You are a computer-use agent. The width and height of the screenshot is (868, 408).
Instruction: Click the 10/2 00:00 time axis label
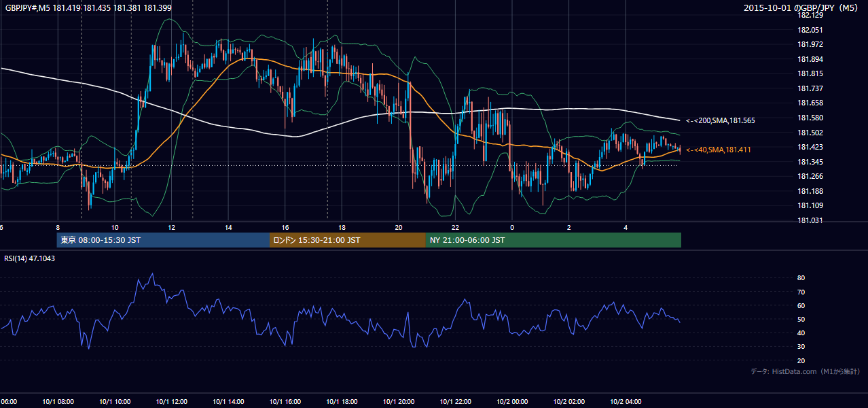point(512,402)
